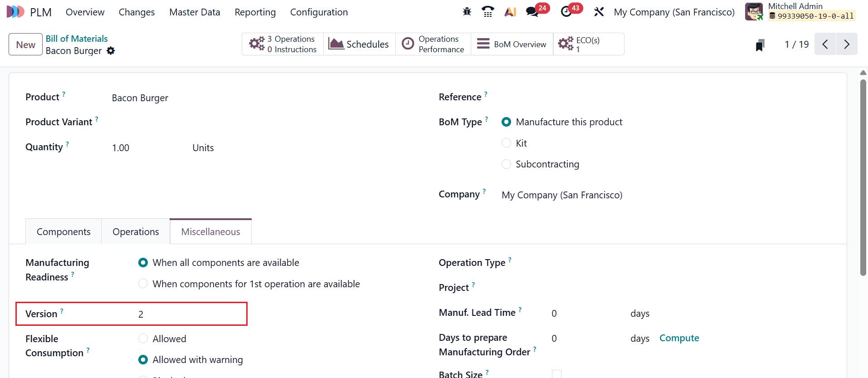868x378 pixels.
Task: Open the PLM app home logo
Action: (x=15, y=12)
